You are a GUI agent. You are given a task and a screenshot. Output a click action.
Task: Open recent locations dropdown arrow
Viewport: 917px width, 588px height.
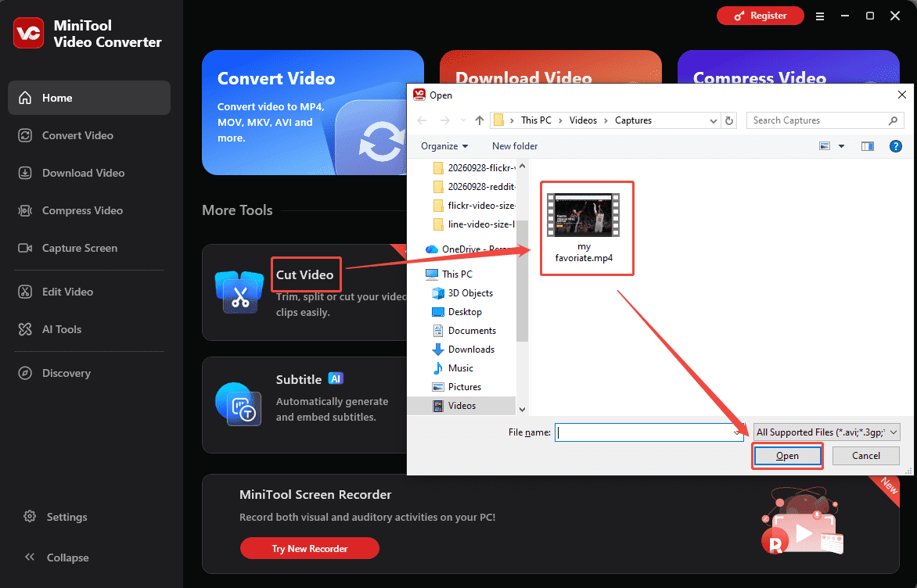(x=463, y=120)
